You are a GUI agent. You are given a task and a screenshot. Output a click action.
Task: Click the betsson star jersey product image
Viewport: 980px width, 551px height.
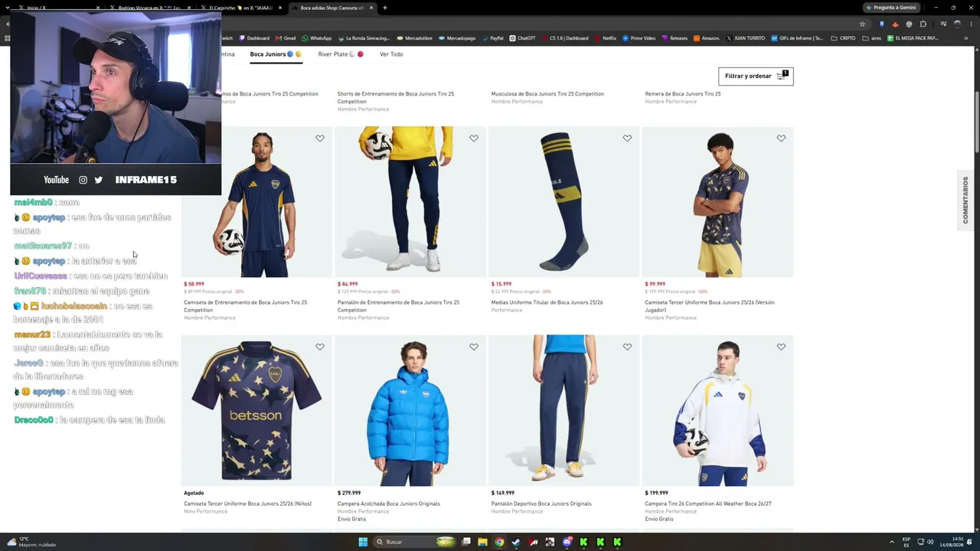(256, 410)
